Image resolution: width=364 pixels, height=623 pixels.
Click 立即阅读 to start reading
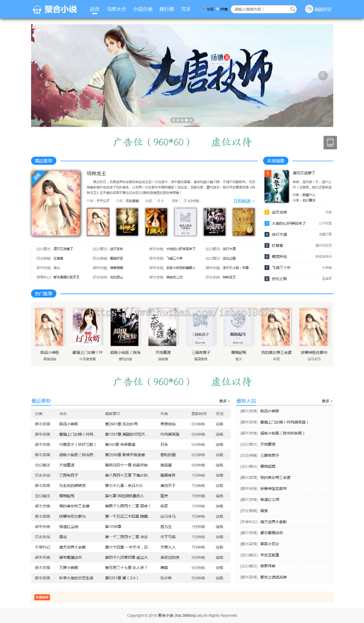(244, 201)
